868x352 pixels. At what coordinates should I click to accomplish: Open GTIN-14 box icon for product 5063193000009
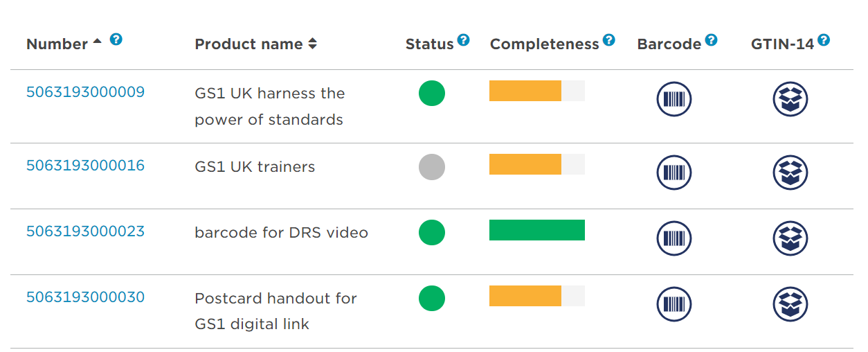coord(790,99)
